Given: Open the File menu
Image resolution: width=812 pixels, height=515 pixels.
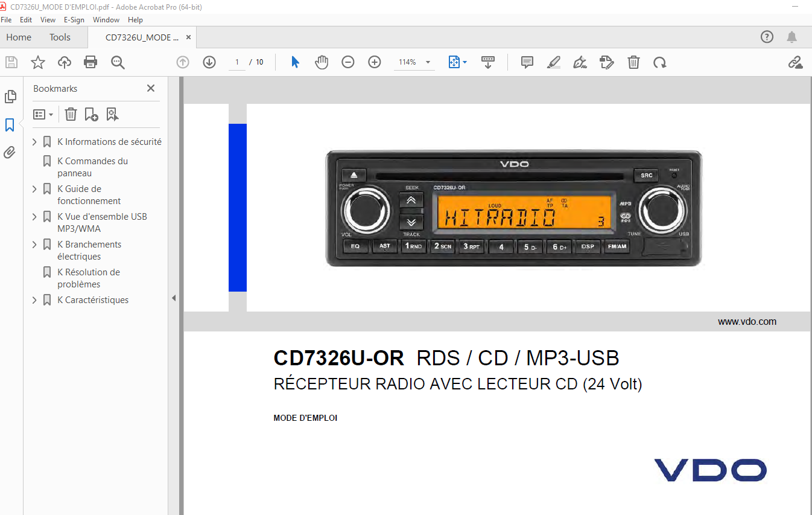Looking at the screenshot, I should pos(6,20).
